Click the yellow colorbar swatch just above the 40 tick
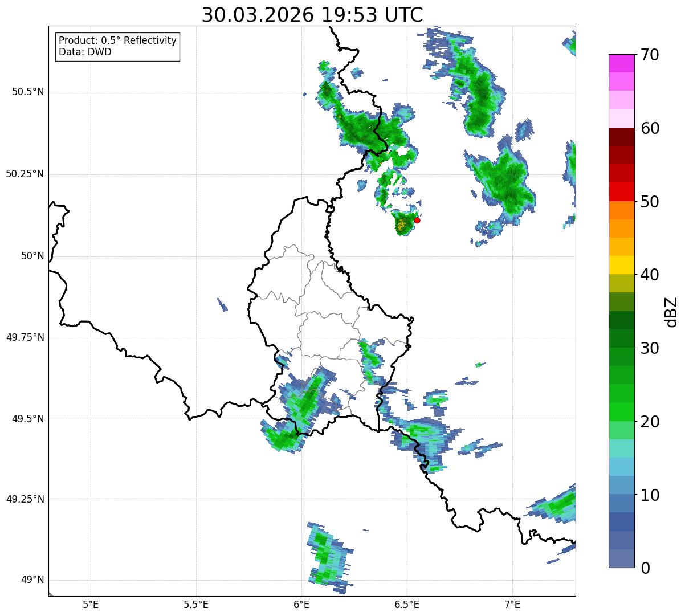This screenshot has height=616, width=685. click(621, 265)
